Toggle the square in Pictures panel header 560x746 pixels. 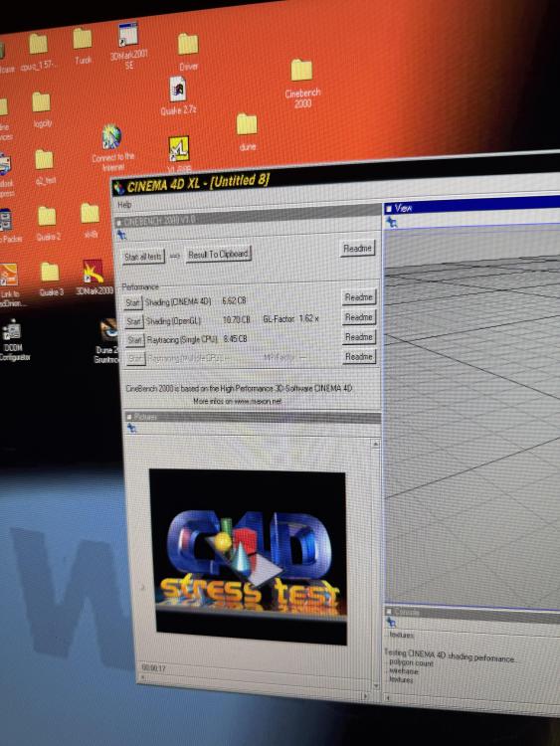pos(129,417)
